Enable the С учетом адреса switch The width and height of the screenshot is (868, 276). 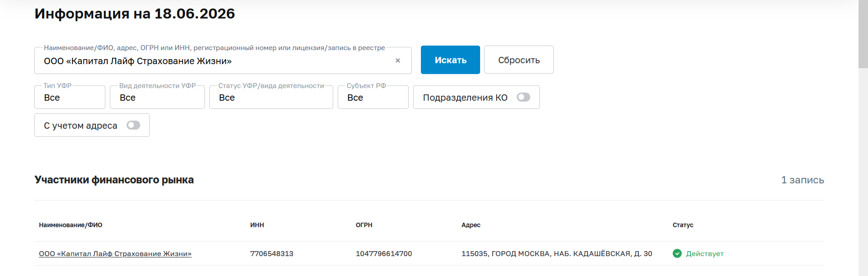[133, 125]
